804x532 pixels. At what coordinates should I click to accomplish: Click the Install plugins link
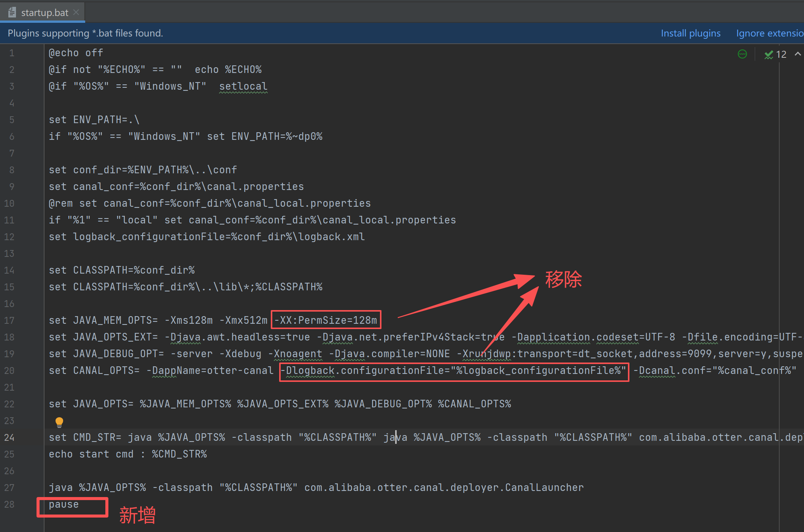pyautogui.click(x=690, y=33)
